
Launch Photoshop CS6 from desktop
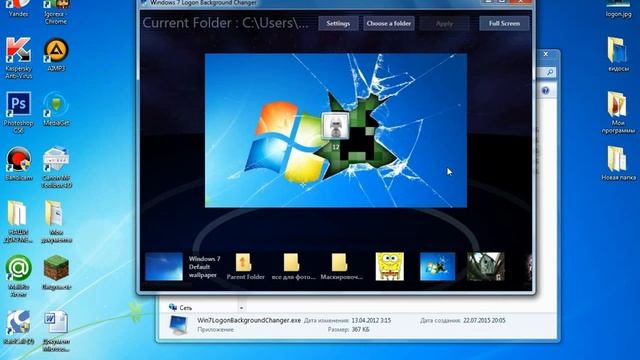tap(18, 112)
